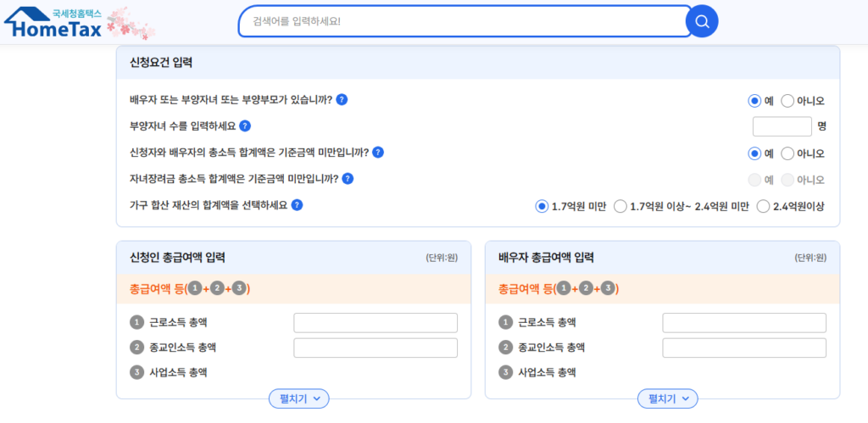Select 아니오 for 배우자 또는 부양자녀 question

click(787, 101)
